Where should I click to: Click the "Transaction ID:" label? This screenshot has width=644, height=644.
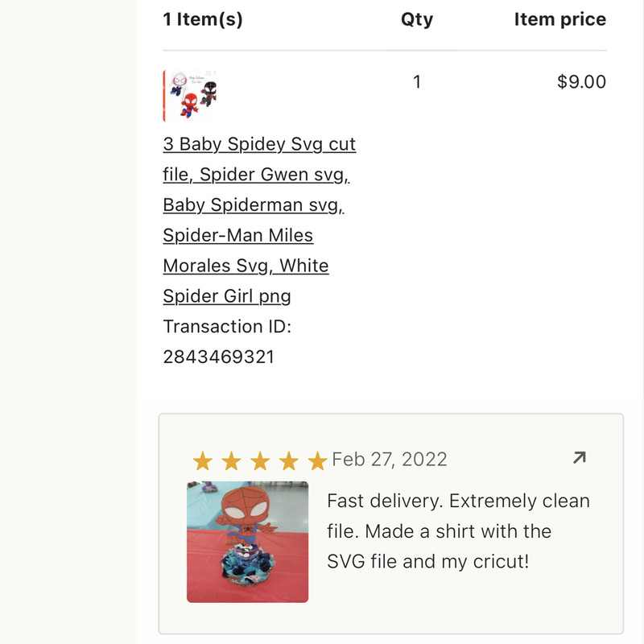click(227, 326)
